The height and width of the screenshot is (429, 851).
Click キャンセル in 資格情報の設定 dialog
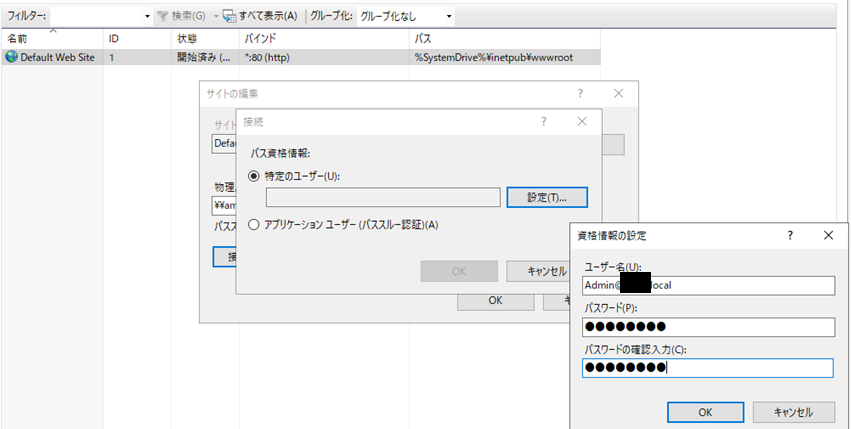click(x=793, y=412)
